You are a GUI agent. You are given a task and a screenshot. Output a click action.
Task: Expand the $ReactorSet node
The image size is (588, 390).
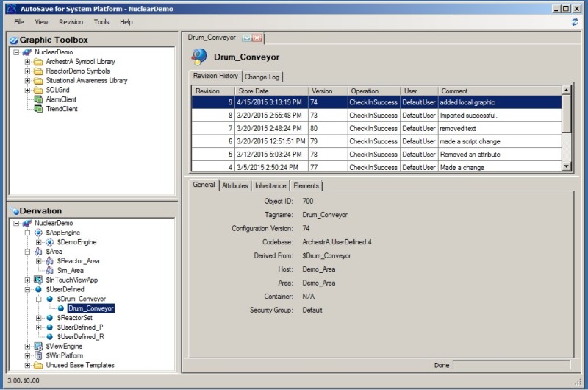coord(39,318)
